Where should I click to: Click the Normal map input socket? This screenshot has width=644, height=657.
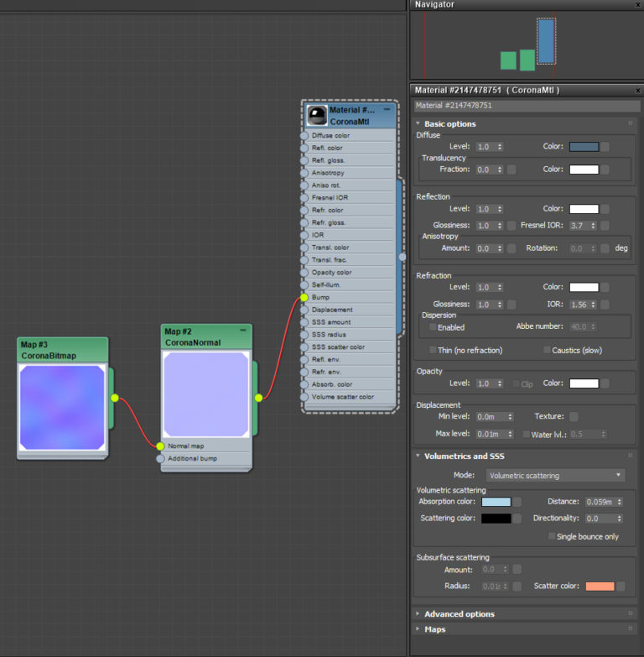point(160,446)
